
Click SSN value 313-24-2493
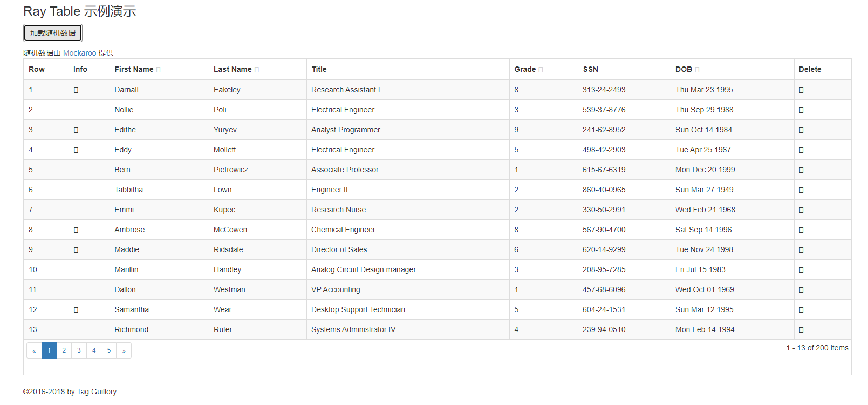[604, 90]
